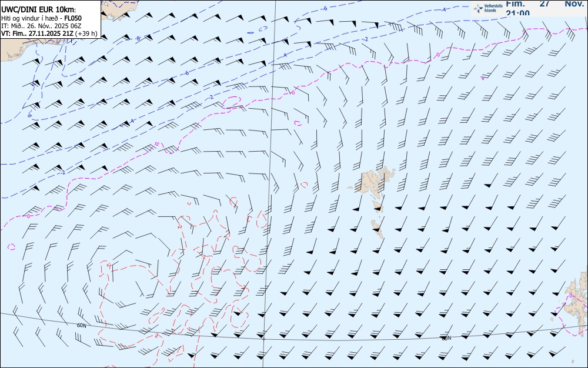The height and width of the screenshot is (368, 588).
Task: Click the 'Nov.' month label at top right
Action: [x=574, y=4]
